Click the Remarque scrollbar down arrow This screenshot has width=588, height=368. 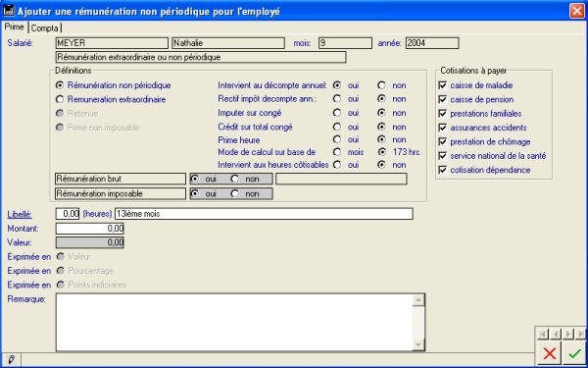[418, 344]
